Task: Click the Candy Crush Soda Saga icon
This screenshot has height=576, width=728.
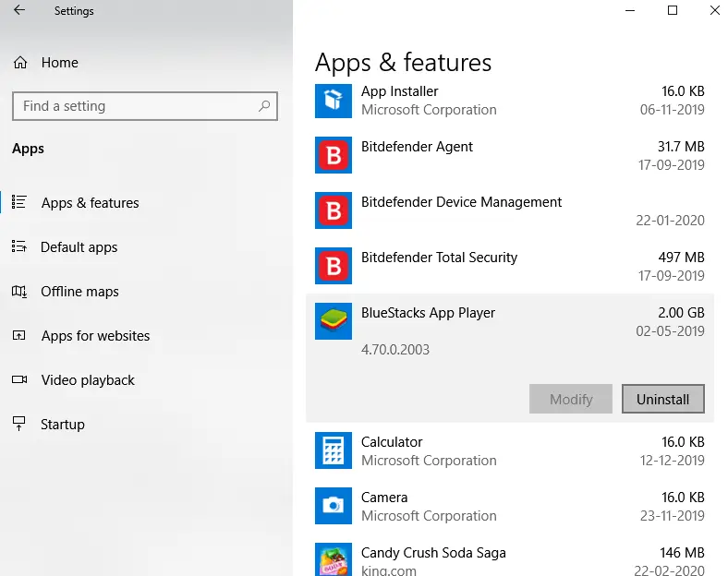Action: [x=334, y=559]
